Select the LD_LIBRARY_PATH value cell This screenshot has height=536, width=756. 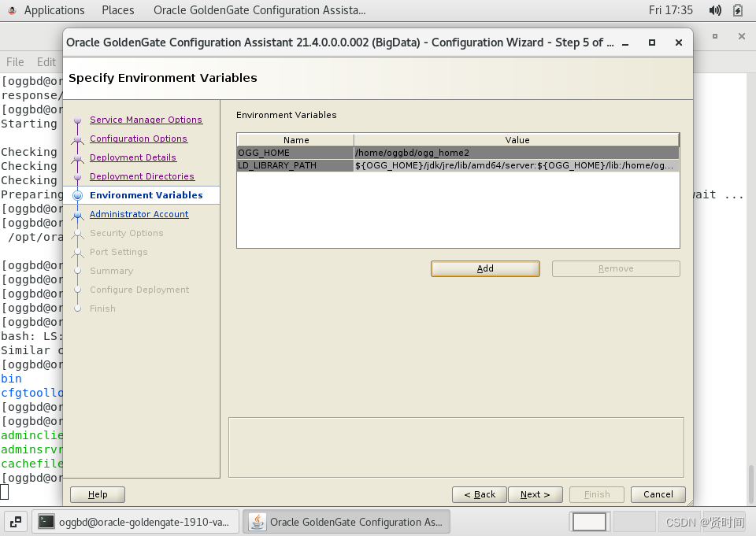517,165
